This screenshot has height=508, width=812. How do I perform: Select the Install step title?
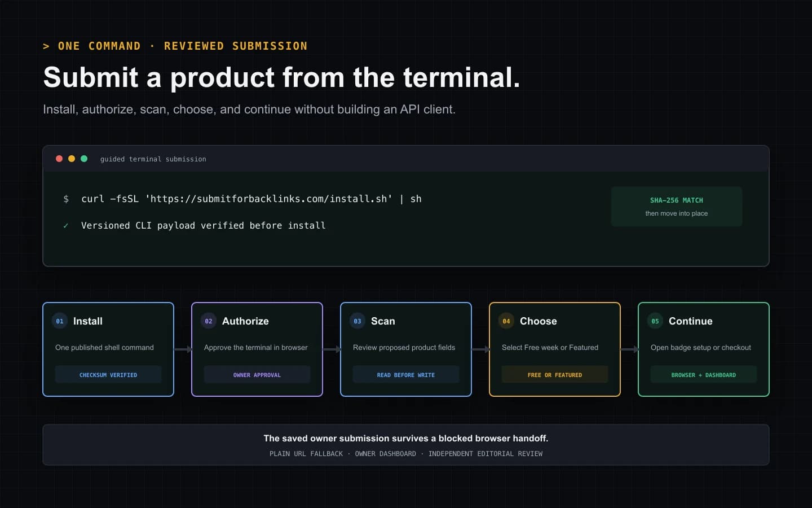click(88, 321)
